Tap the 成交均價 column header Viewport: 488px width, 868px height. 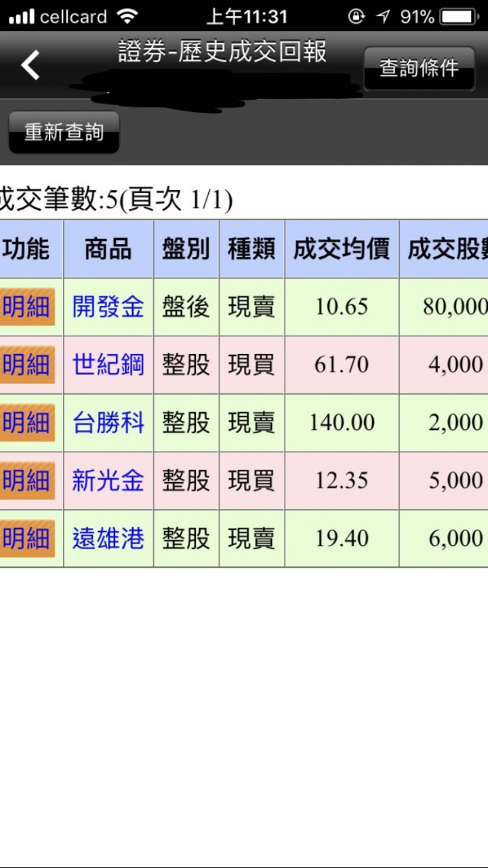(342, 249)
